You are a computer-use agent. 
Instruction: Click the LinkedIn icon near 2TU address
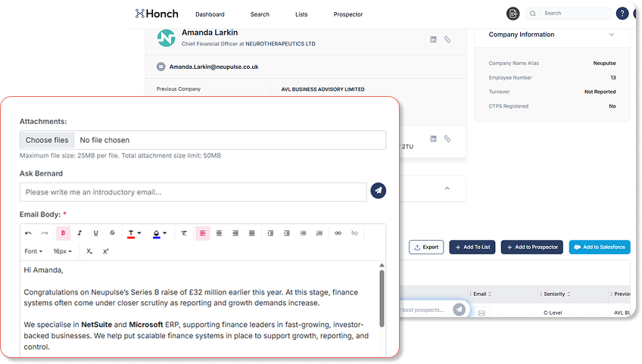(433, 138)
